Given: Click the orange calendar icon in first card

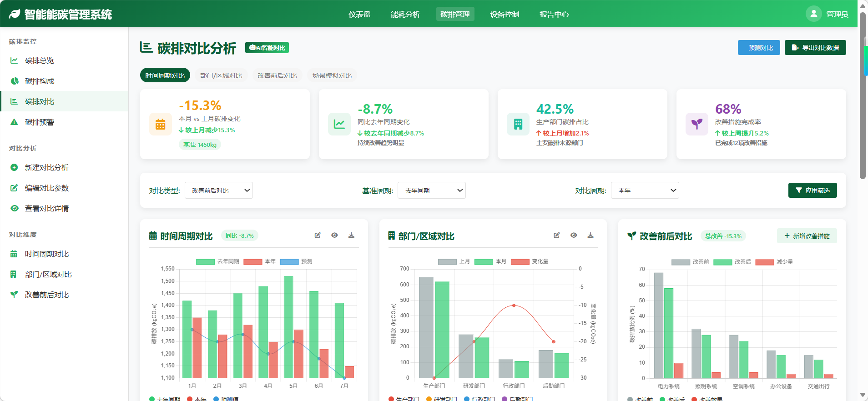Looking at the screenshot, I should tap(161, 124).
